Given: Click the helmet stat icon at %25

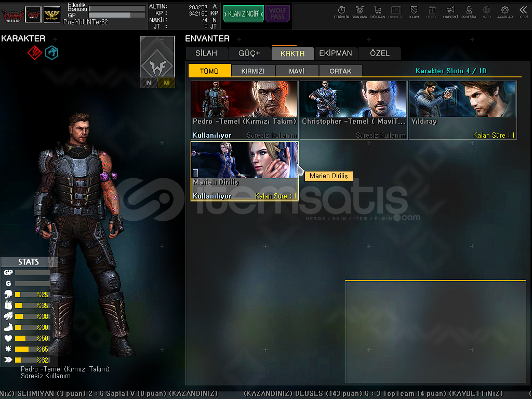Looking at the screenshot, I should click(8, 294).
